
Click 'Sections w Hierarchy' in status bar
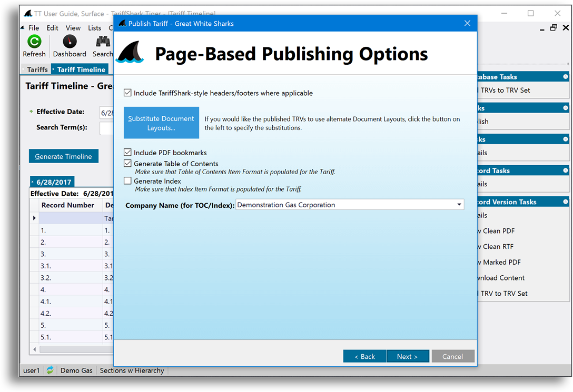tap(132, 370)
